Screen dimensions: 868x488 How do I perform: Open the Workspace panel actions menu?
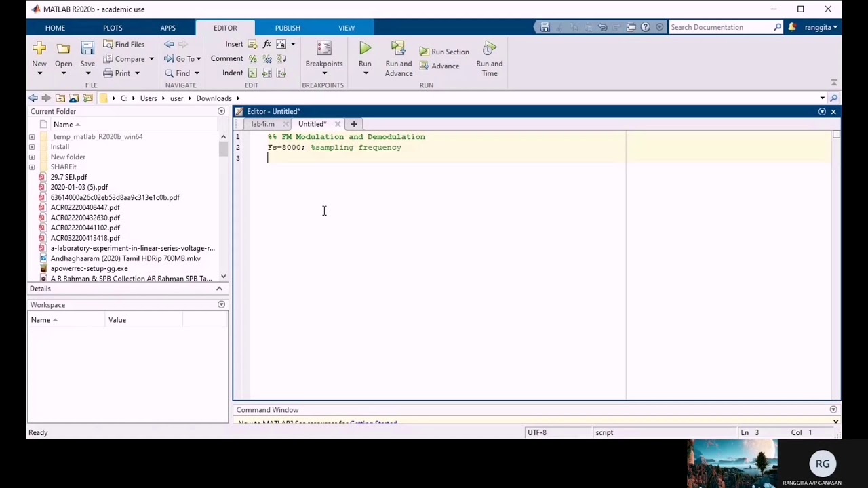coord(221,305)
